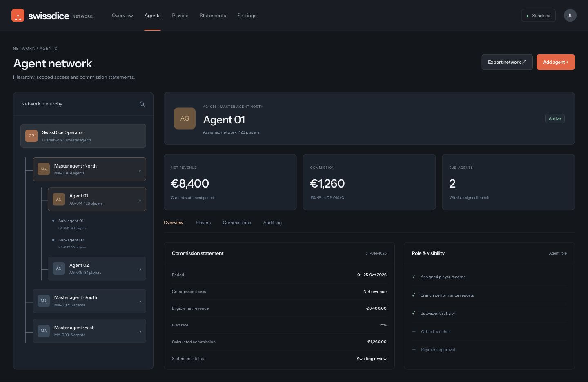Screen dimensions: 588x382
Task: Click the Export network button
Action: (507, 62)
